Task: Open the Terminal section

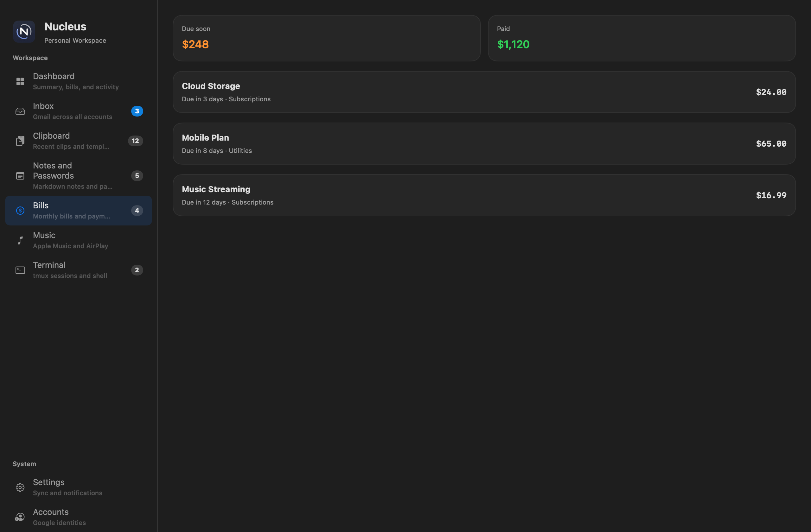Action: [78, 270]
